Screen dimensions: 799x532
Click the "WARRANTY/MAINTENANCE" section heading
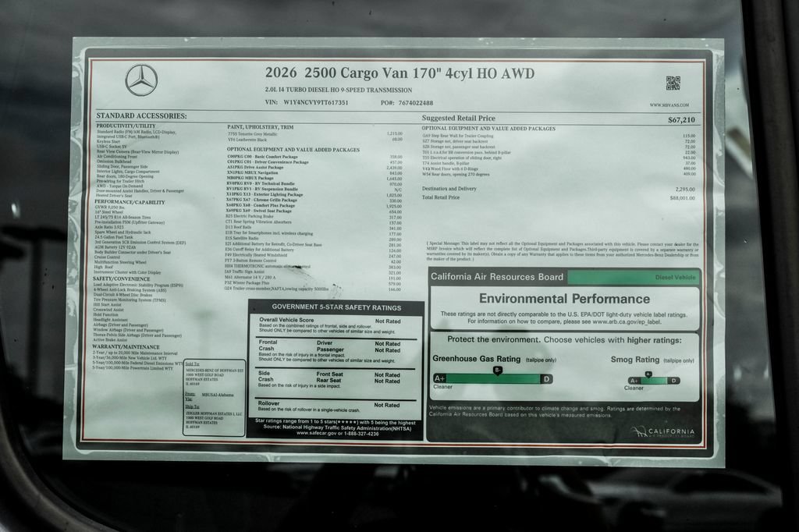126,347
